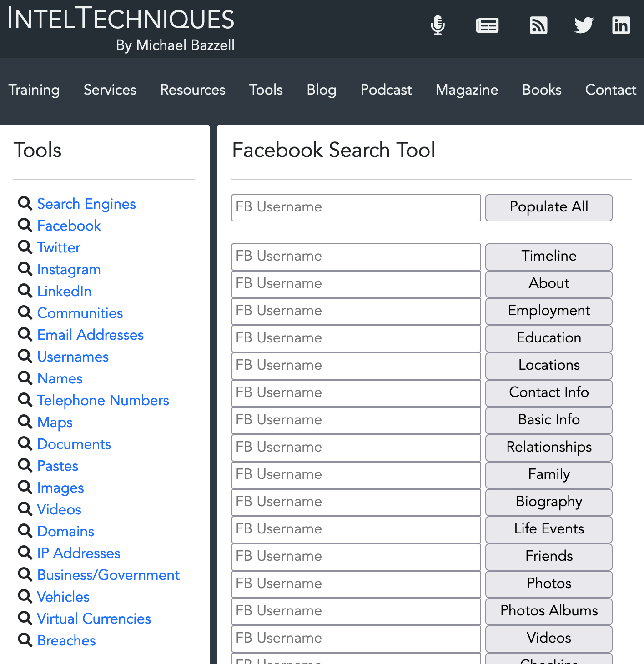Open the Virtual Currencies link
The image size is (644, 664).
[94, 619]
